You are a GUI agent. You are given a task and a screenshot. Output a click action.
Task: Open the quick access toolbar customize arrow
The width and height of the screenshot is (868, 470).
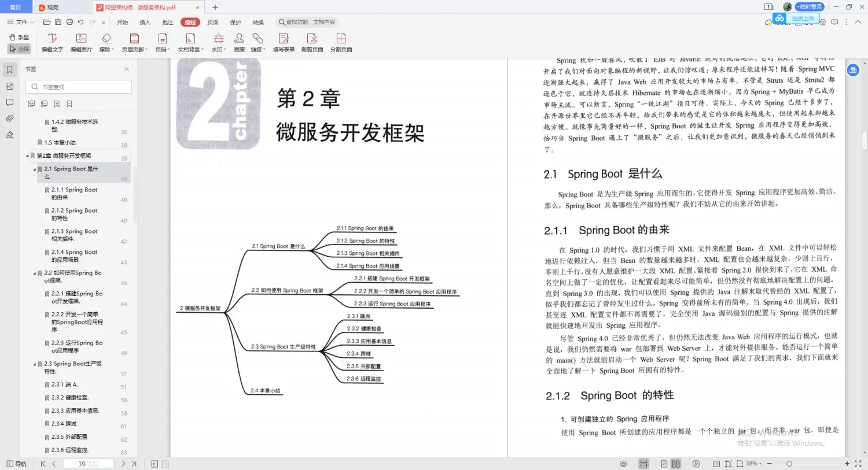click(104, 23)
